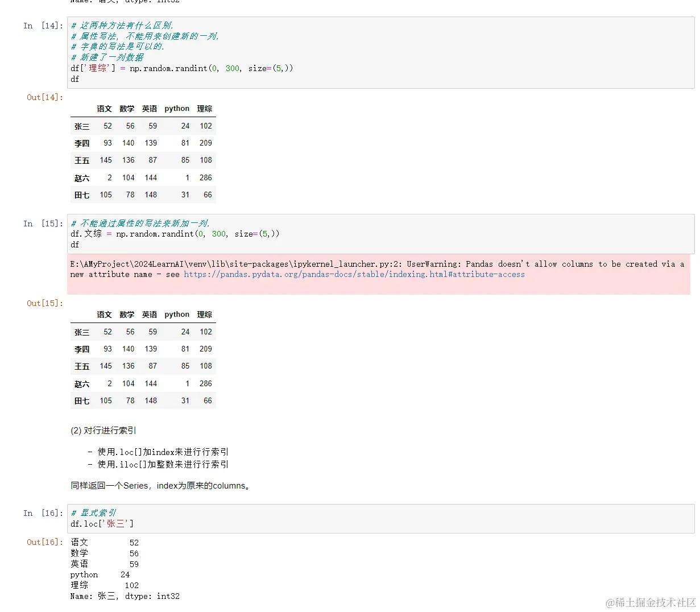This screenshot has width=700, height=612.
Task: Click row label '王五' in Out[14] table
Action: point(82,160)
